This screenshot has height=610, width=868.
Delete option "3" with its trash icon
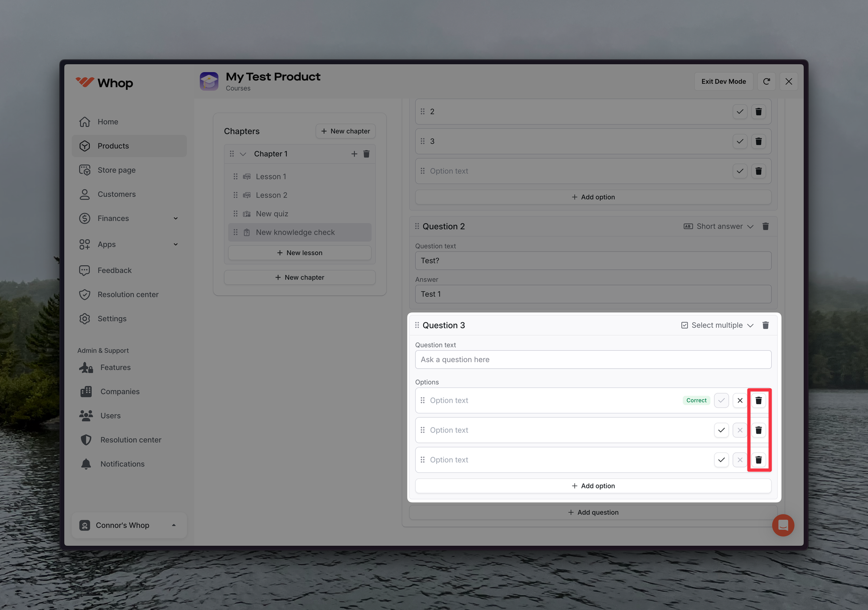click(x=758, y=142)
